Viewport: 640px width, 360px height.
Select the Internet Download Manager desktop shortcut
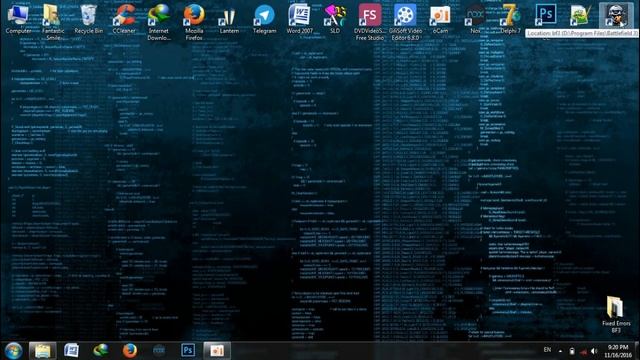coord(159,21)
